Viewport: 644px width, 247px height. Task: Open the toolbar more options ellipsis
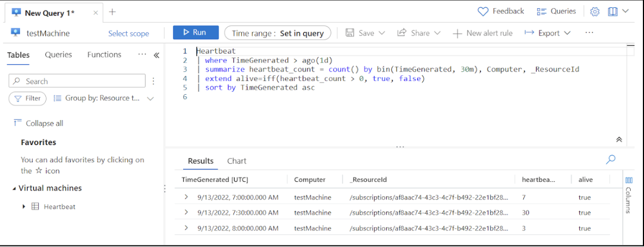tap(589, 33)
